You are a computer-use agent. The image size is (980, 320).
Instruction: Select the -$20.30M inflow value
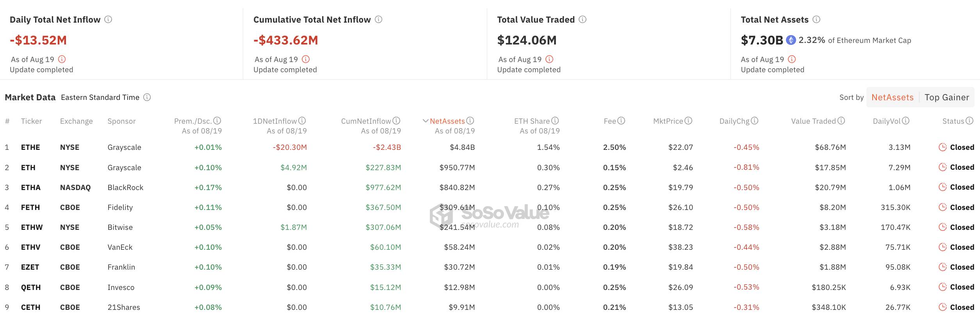coord(290,148)
